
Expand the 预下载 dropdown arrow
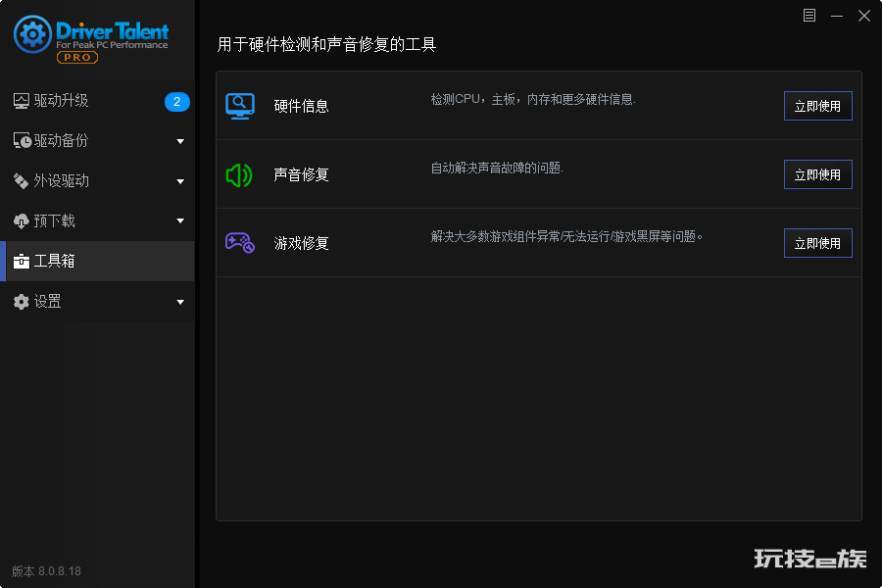(x=180, y=221)
